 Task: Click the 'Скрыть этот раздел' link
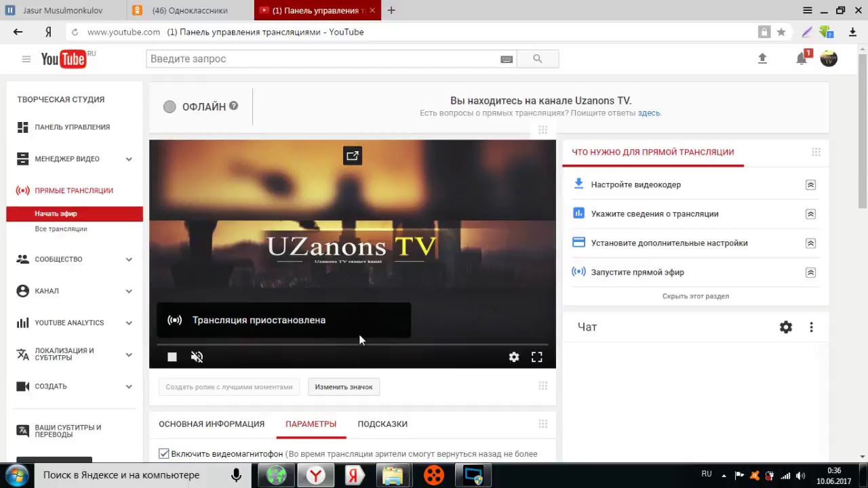(x=696, y=296)
